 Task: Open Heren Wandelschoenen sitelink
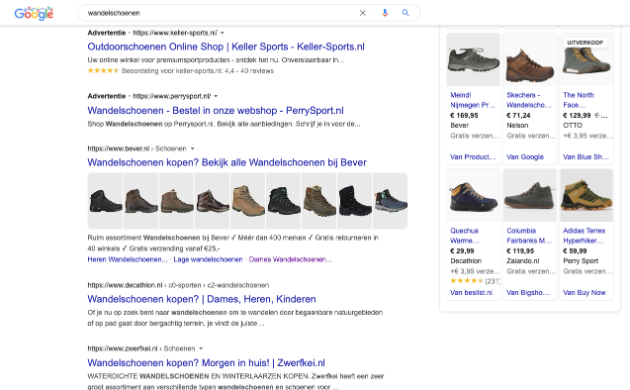point(127,259)
